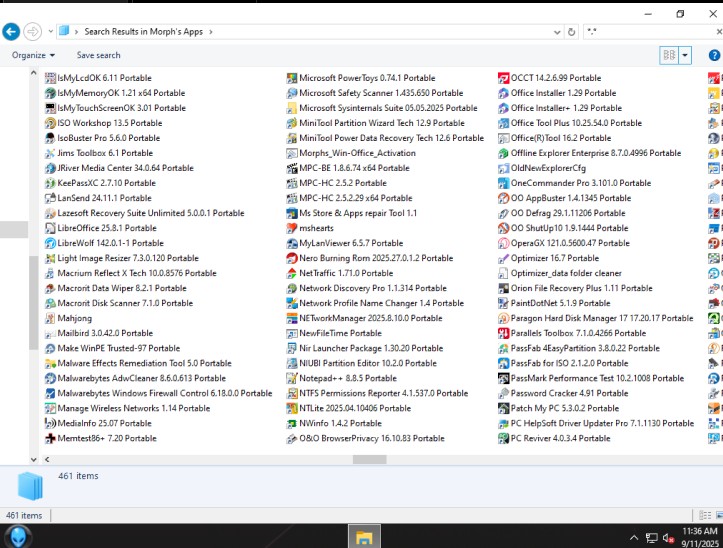Viewport: 723px width, 548px height.
Task: Select the JRiver Media Center 34.0.64 icon
Action: click(x=50, y=168)
